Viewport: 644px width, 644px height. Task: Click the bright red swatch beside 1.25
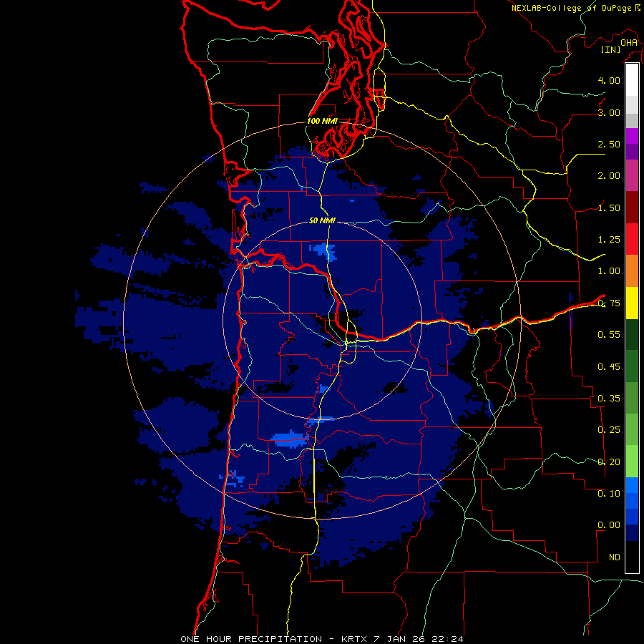pos(632,239)
